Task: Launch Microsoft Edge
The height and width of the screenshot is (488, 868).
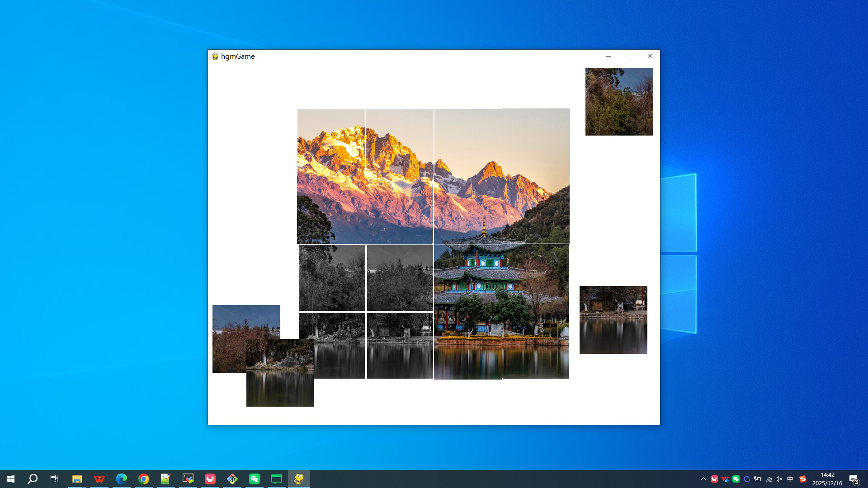Action: (x=121, y=479)
